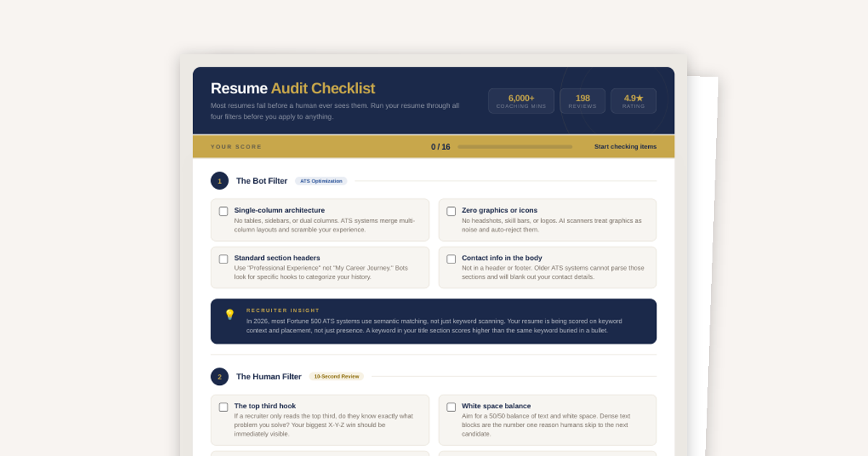868x456 pixels.
Task: Tick the Zero graphics or icons checkbox
Action: coord(451,211)
